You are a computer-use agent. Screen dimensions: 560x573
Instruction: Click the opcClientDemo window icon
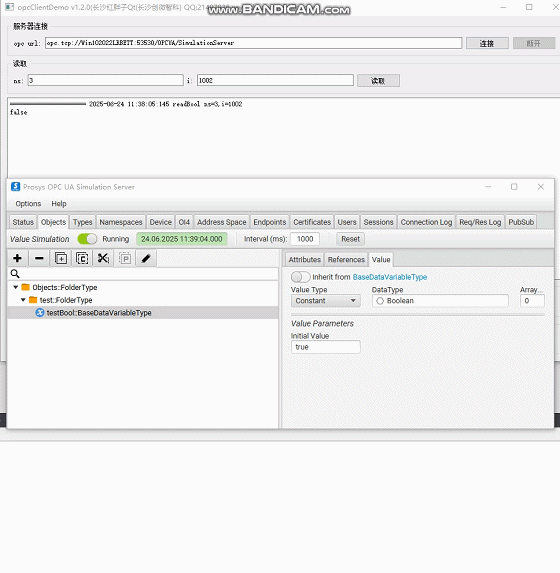click(x=10, y=7)
